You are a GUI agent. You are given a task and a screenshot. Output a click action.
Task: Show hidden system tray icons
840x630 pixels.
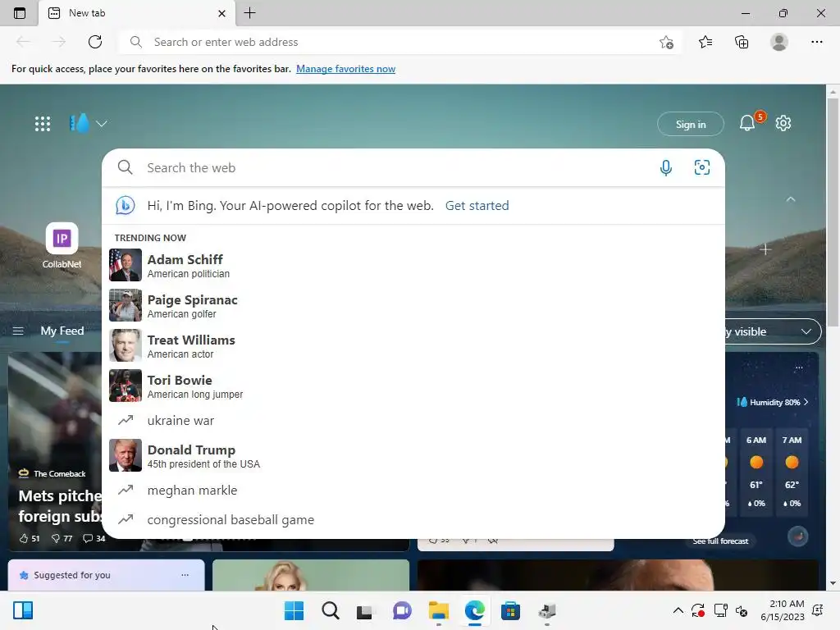[x=678, y=610]
